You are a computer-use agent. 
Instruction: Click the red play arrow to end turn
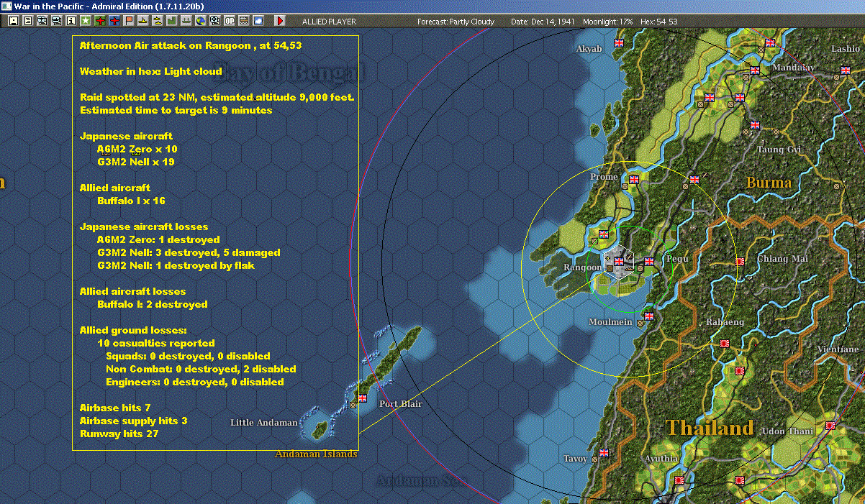pyautogui.click(x=280, y=21)
